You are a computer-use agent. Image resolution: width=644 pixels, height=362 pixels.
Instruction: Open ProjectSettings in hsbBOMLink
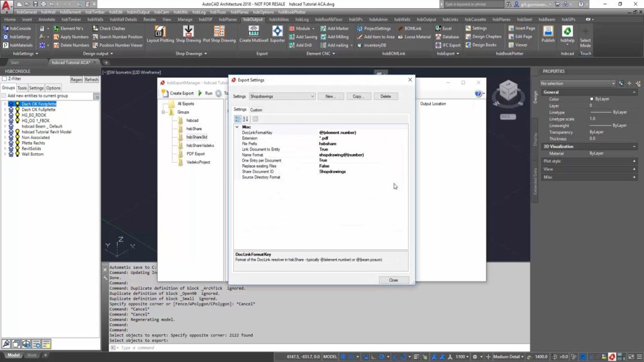click(374, 28)
